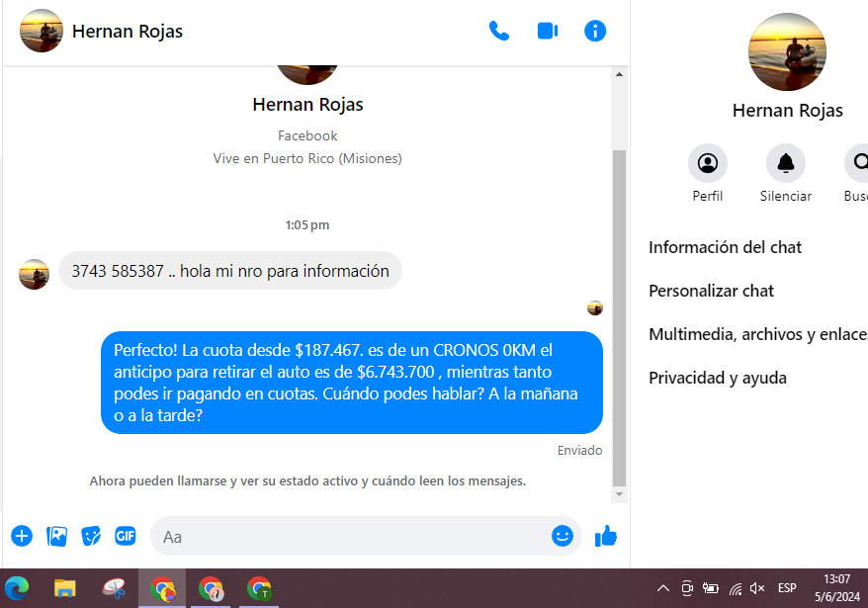Send a thumbs-up like
This screenshot has width=868, height=608.
pyautogui.click(x=606, y=536)
